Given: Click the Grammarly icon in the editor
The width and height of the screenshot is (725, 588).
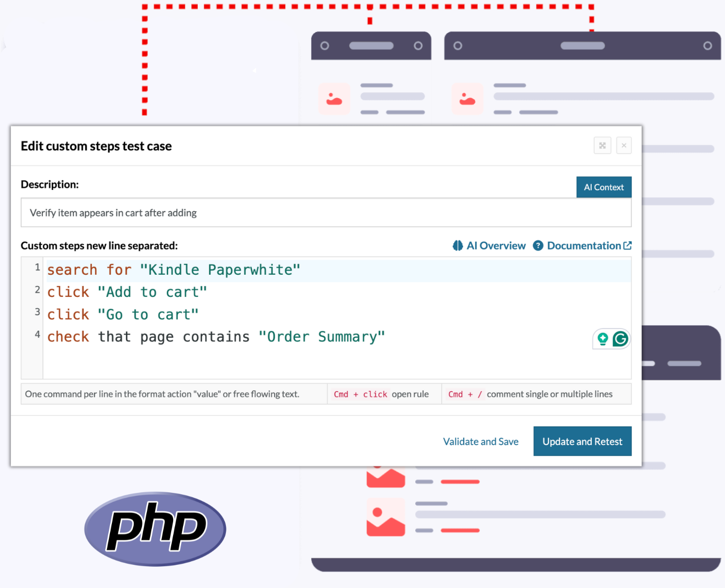Looking at the screenshot, I should pyautogui.click(x=620, y=339).
